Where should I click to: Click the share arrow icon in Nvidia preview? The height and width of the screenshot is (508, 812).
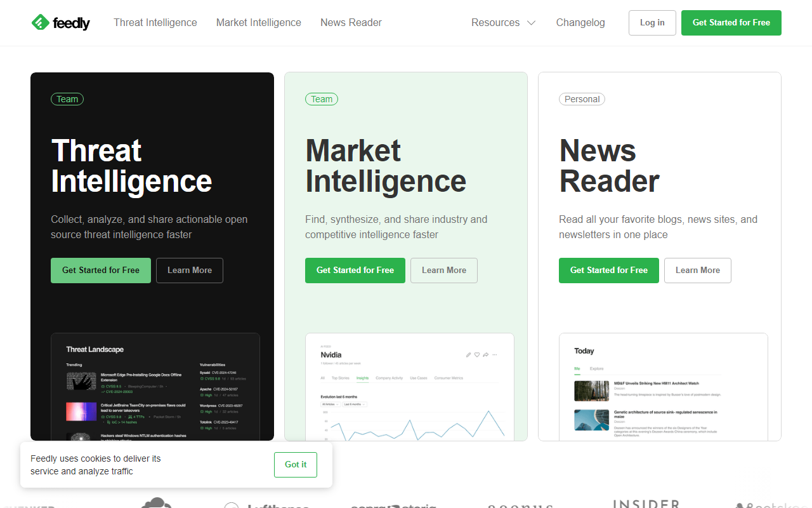(485, 355)
